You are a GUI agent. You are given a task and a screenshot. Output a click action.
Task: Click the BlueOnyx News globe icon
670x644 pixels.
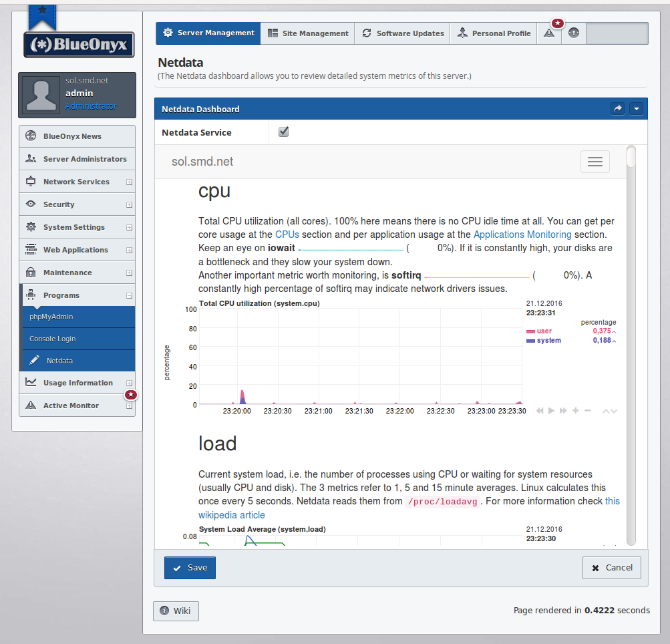(31, 136)
